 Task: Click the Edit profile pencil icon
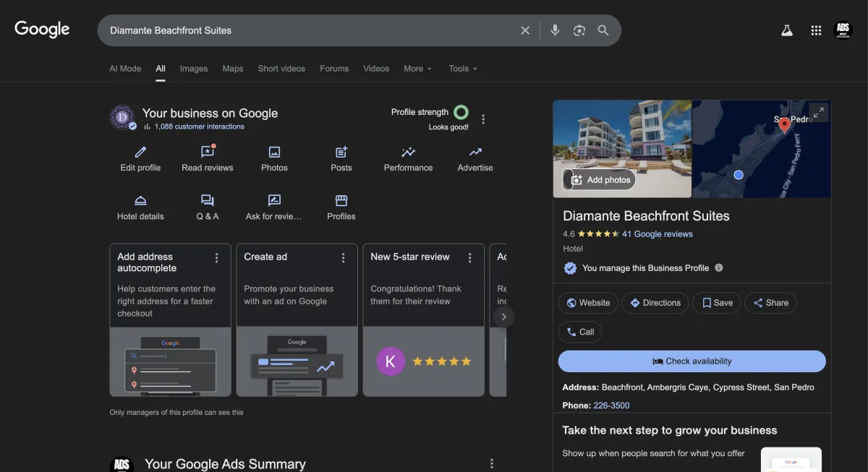[140, 152]
